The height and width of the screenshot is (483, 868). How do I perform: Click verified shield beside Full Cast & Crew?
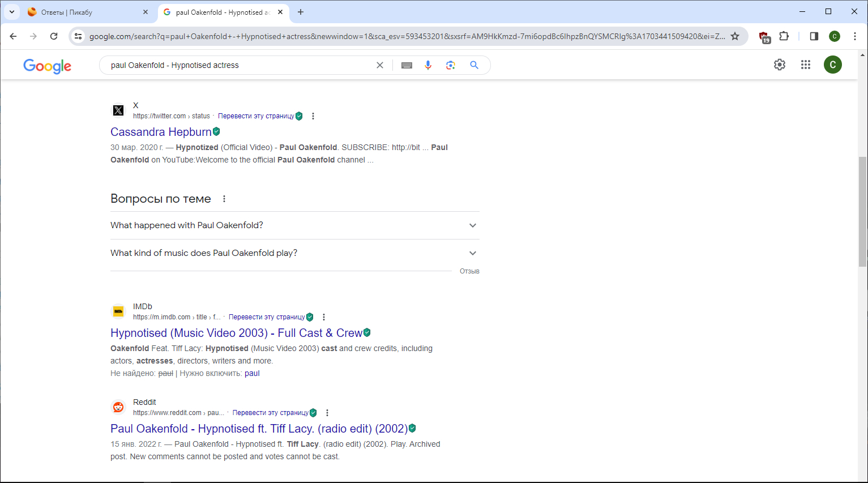367,332
